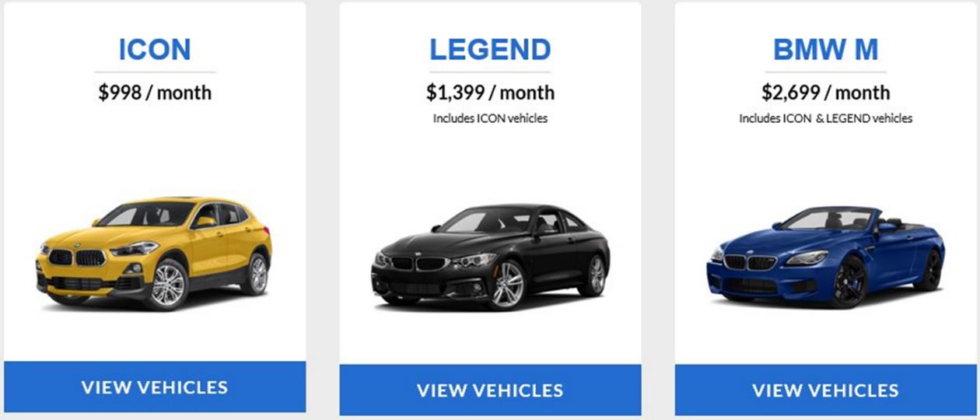
Task: Select the yellow BMW SUV image
Action: 154,252
